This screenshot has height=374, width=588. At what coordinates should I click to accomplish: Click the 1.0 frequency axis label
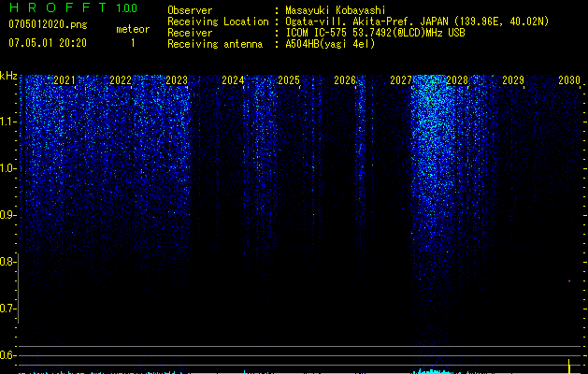coord(7,168)
